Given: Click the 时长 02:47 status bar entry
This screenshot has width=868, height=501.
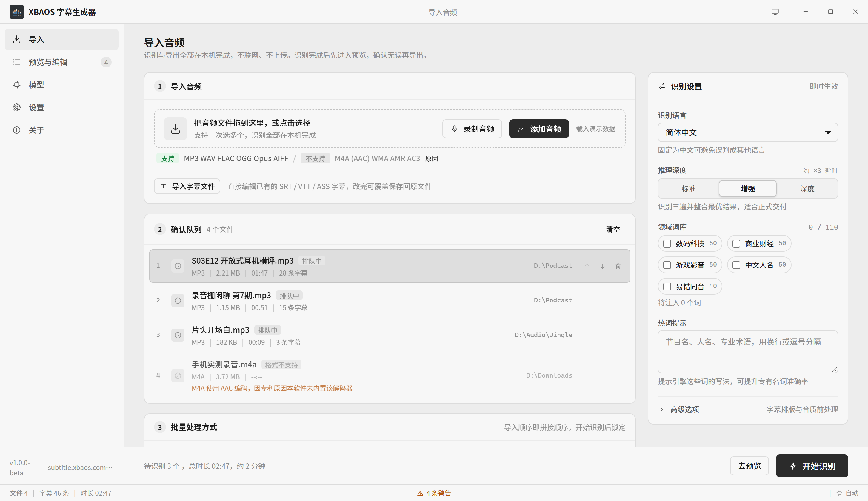Looking at the screenshot, I should point(96,493).
